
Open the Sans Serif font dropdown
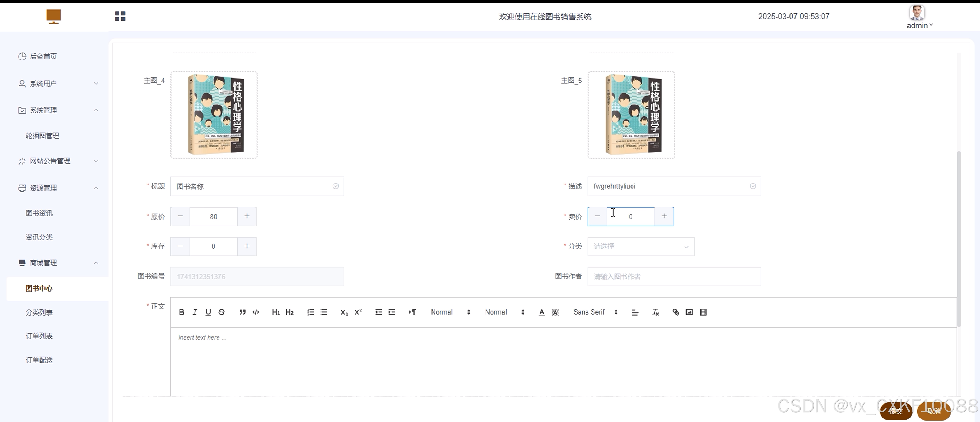coord(595,312)
